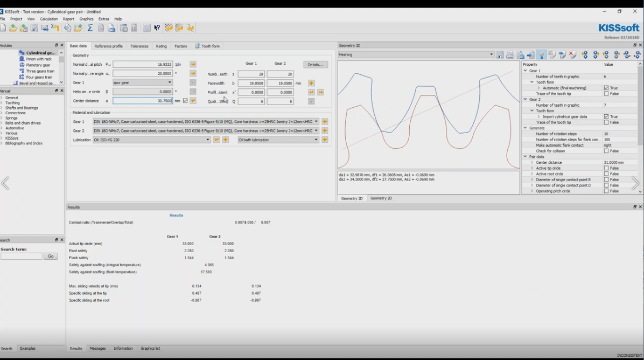Click the Open file folder icon
644x360 pixels.
(13, 28)
